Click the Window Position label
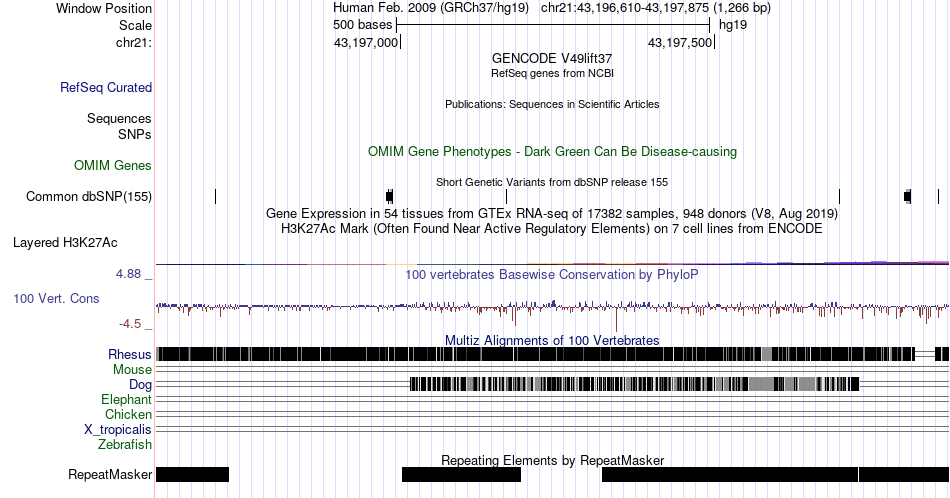The width and height of the screenshot is (950, 498). pos(104,8)
